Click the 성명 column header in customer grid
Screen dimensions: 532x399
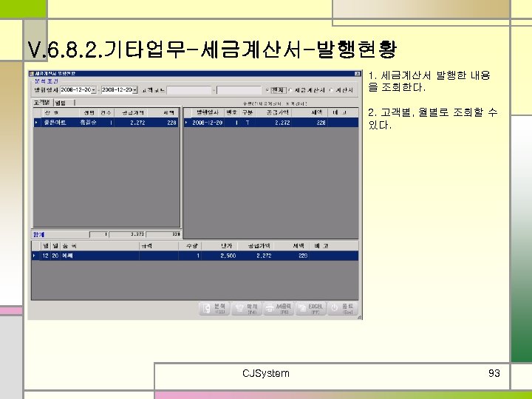[x=89, y=112]
